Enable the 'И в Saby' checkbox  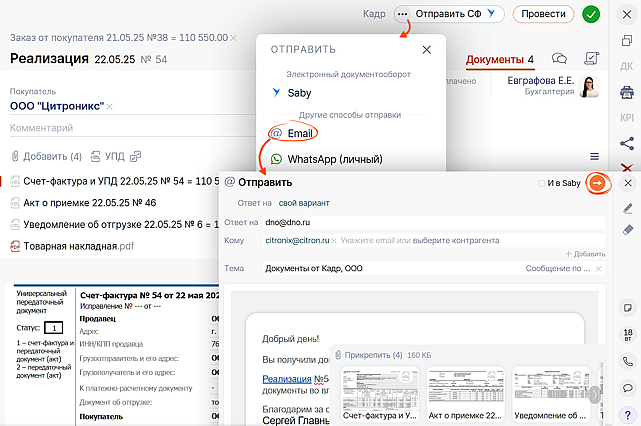coord(542,183)
